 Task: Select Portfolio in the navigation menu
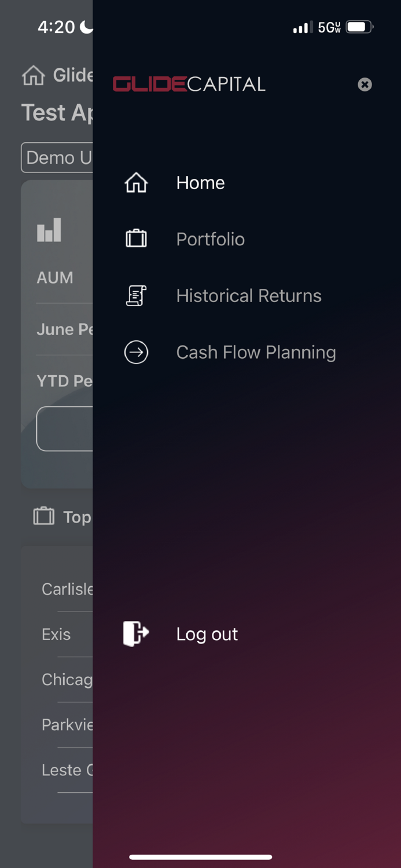[210, 238]
